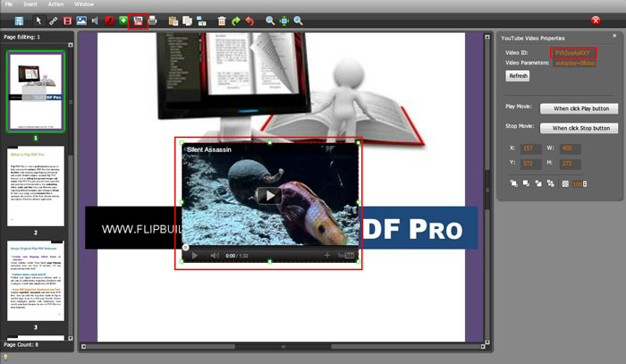Click the video progress scrubber handle
Screen dimensions: 626x364
pos(186,248)
